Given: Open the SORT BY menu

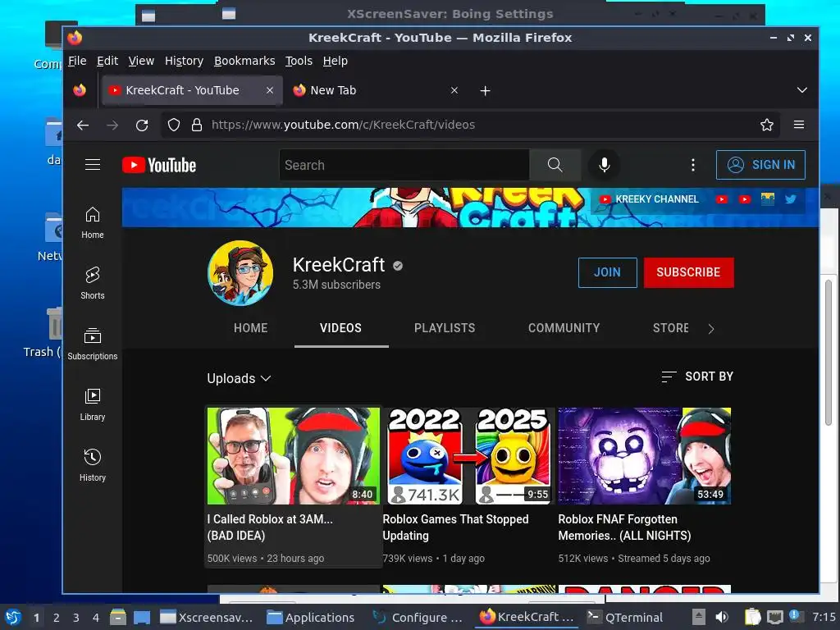Looking at the screenshot, I should [x=697, y=377].
